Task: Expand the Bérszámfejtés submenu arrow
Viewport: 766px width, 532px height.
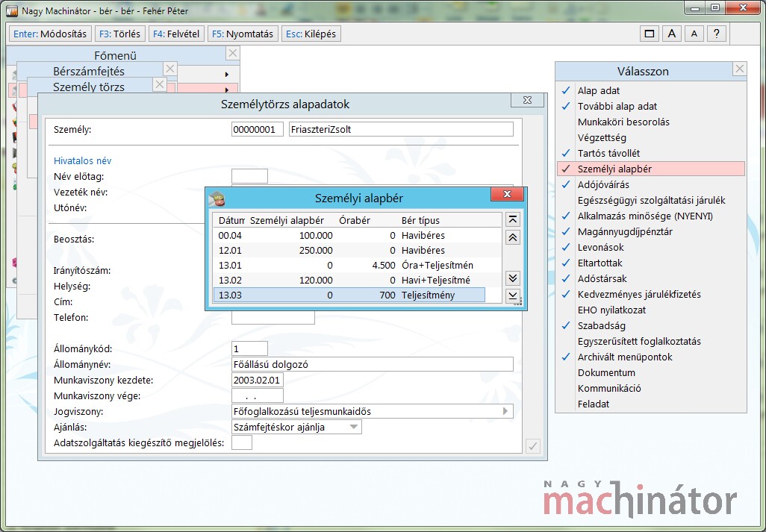Action: coord(226,74)
